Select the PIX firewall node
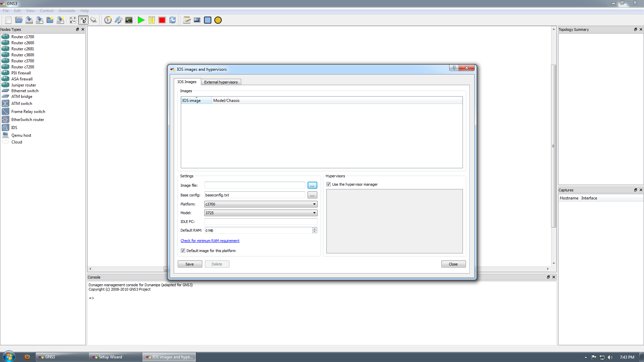This screenshot has height=362, width=644. 21,73
